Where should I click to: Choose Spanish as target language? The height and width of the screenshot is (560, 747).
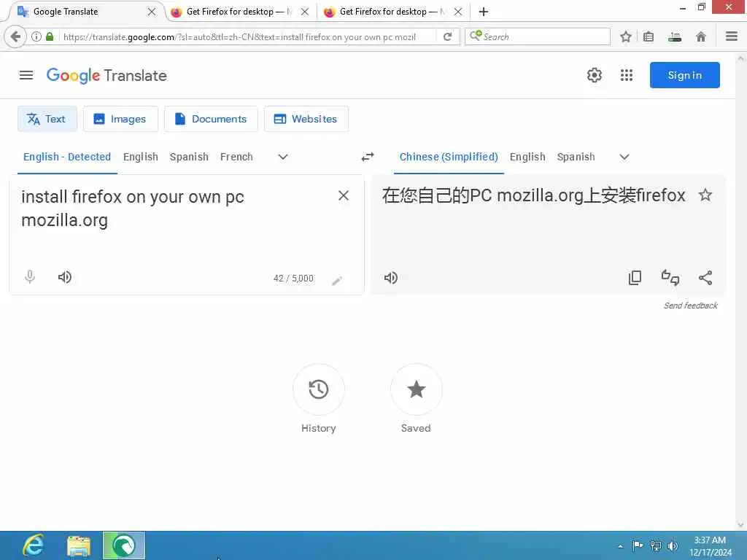click(x=576, y=157)
